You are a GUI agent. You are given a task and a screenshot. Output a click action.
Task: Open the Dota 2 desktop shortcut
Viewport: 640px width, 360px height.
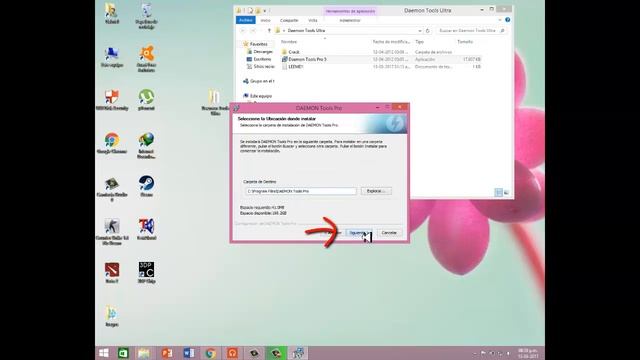click(112, 273)
